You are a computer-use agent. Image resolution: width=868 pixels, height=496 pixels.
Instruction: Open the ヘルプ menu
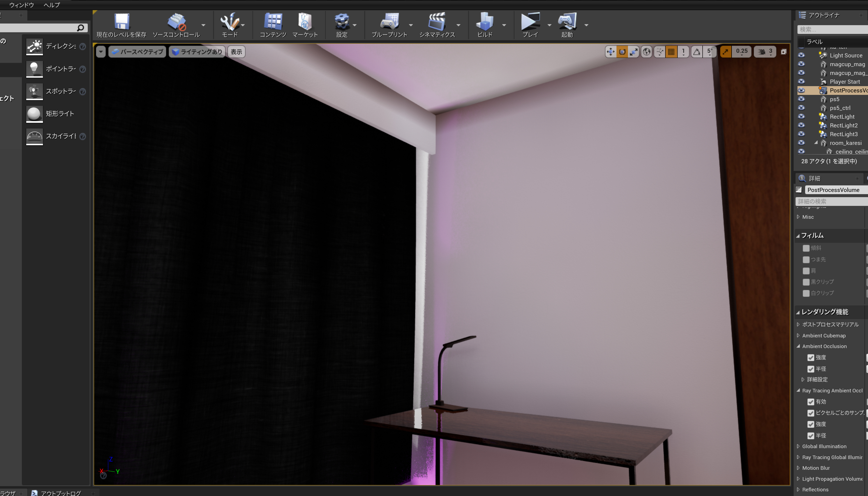(51, 5)
